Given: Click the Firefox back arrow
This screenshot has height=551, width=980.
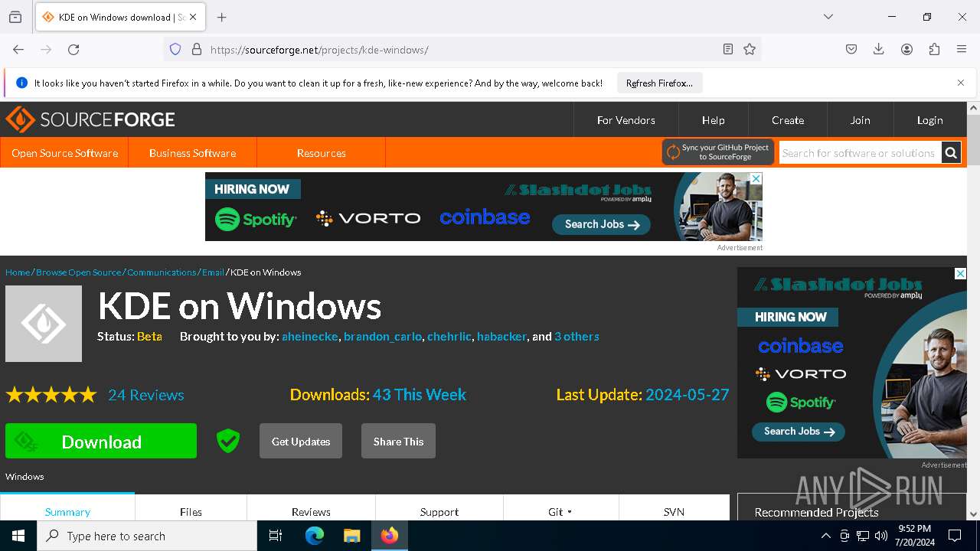Looking at the screenshot, I should click(x=18, y=50).
